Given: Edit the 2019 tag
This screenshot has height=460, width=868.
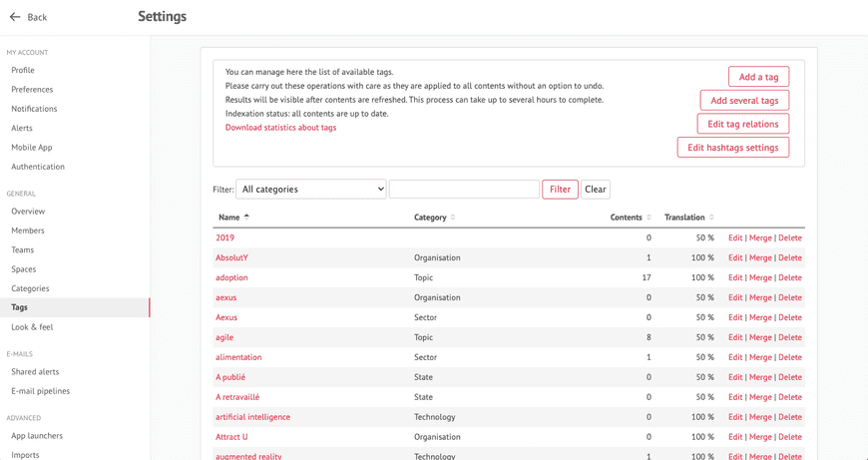Looking at the screenshot, I should [x=735, y=238].
